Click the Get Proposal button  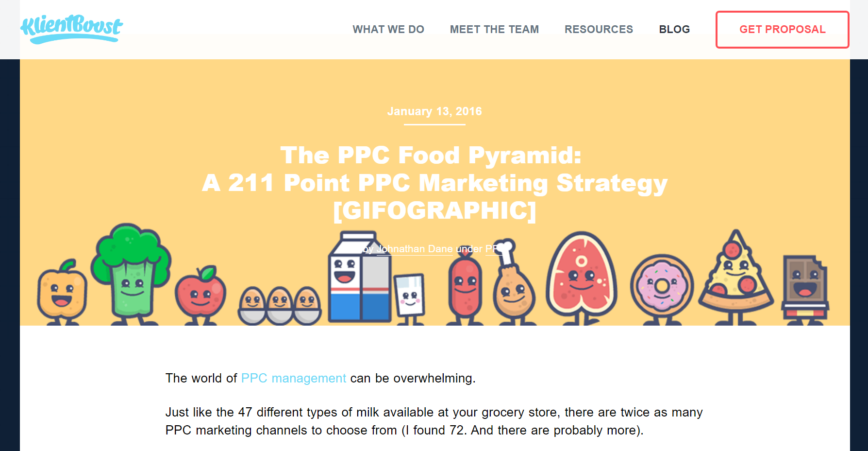(x=782, y=30)
